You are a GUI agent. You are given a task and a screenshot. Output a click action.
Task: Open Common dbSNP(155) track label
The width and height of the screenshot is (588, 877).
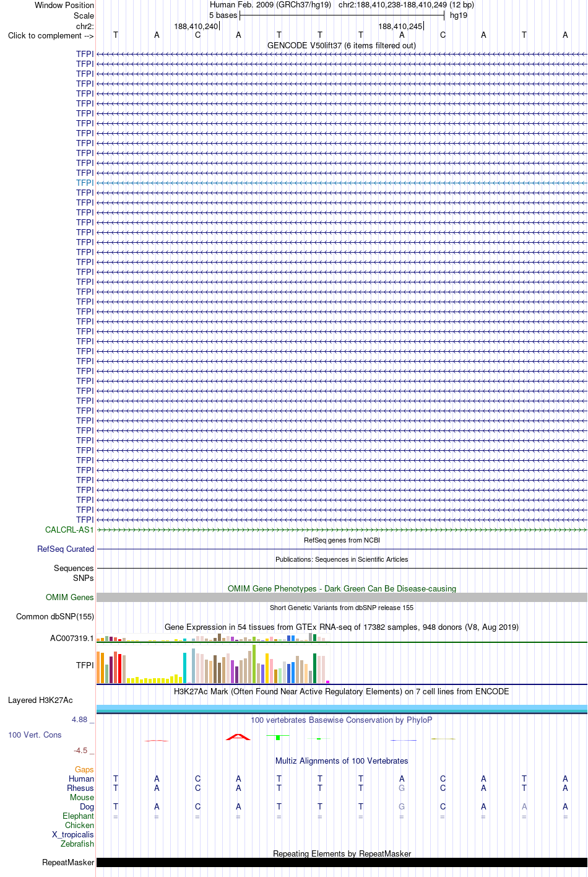coord(55,616)
